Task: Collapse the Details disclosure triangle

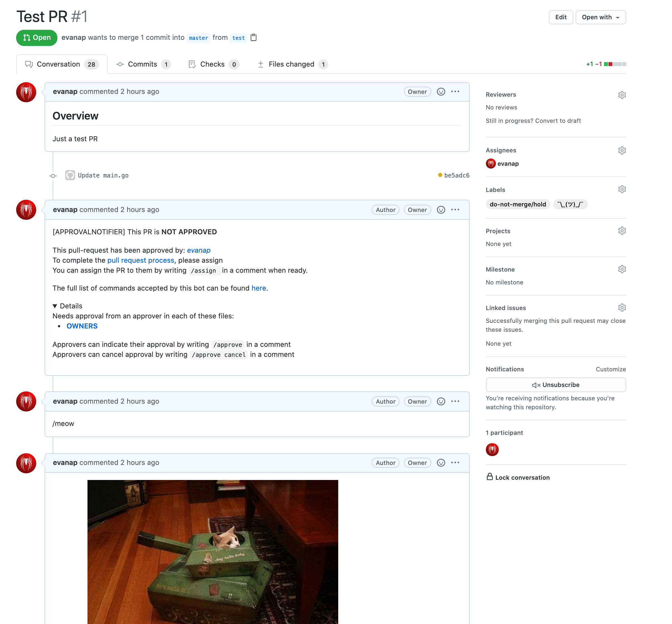Action: pos(55,306)
